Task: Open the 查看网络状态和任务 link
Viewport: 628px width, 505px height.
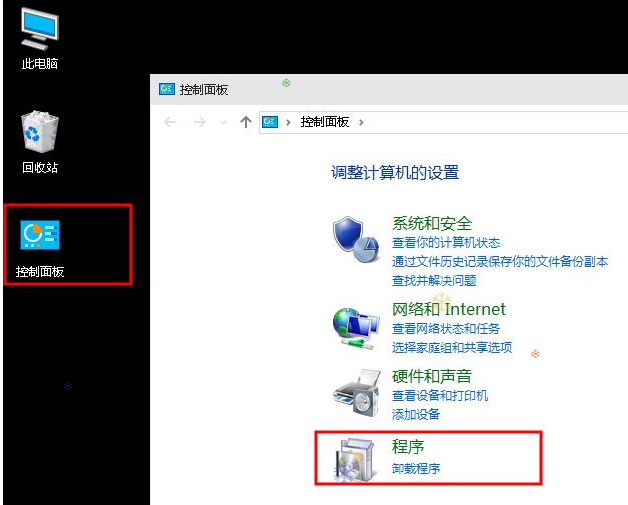Action: coord(445,329)
